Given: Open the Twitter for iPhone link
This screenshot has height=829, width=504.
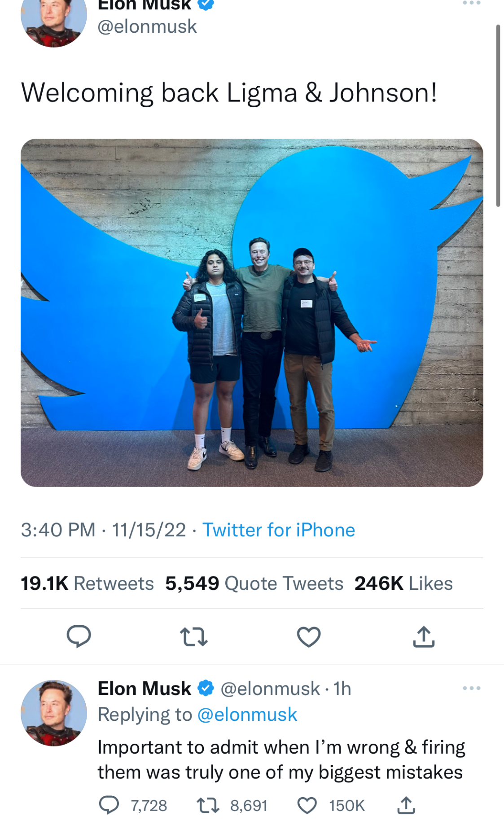Looking at the screenshot, I should click(279, 530).
